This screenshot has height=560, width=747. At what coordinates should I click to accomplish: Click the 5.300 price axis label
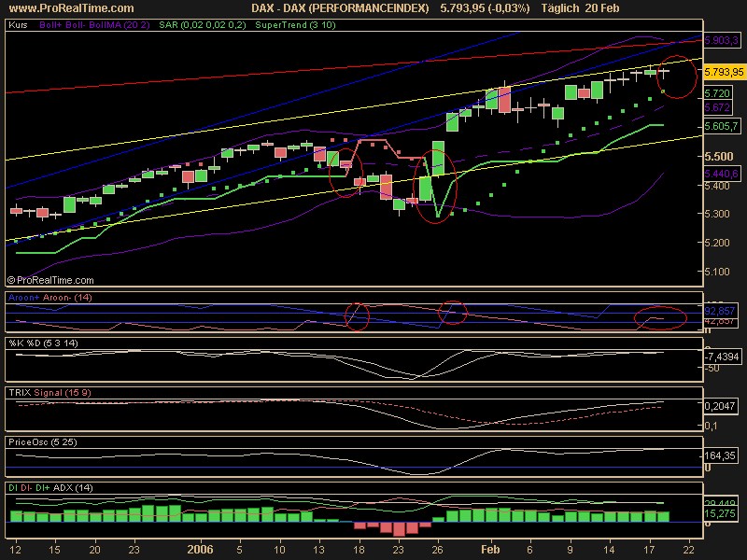click(717, 214)
